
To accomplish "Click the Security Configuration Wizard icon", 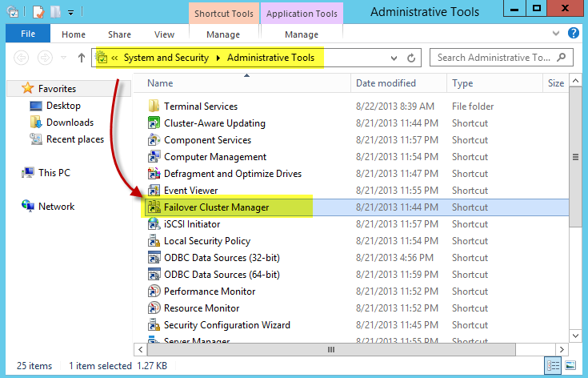I will pos(154,324).
